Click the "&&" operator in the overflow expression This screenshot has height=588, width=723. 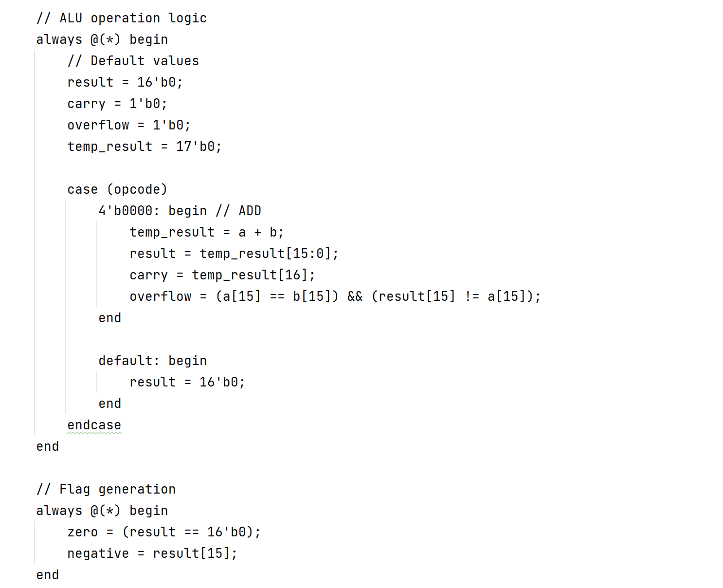coord(355,296)
